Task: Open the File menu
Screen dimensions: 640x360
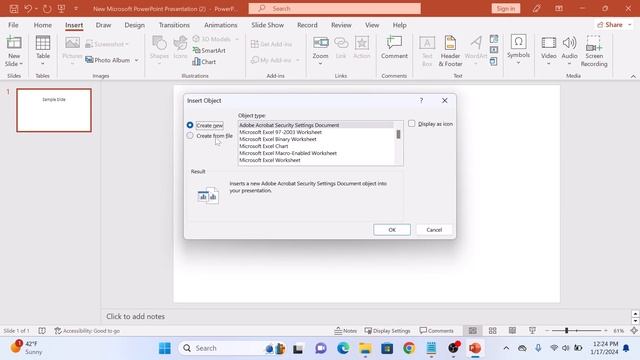Action: point(13,25)
